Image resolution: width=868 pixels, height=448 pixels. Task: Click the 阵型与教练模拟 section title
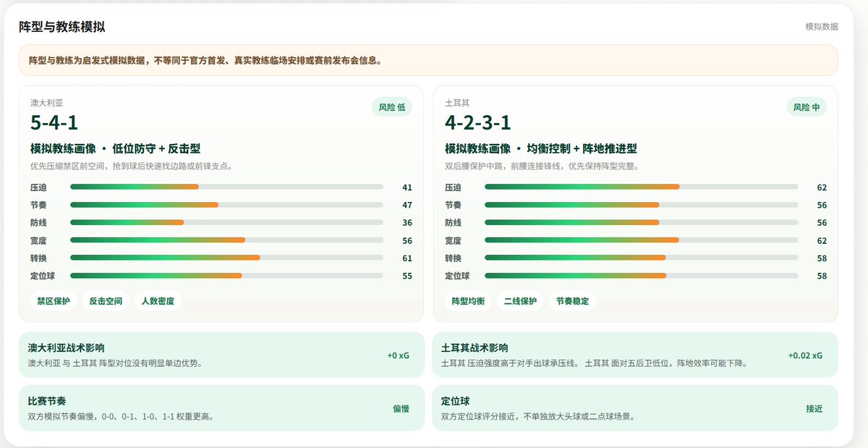click(62, 27)
